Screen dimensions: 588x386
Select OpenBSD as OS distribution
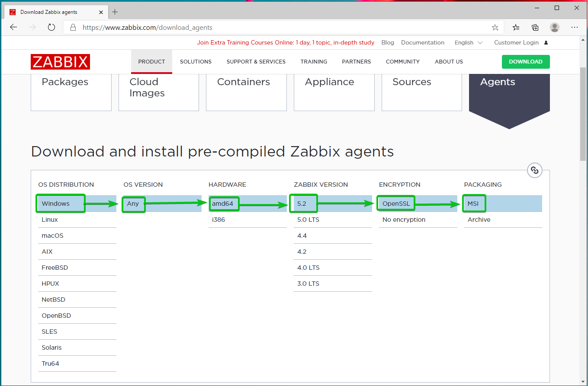[77, 316]
